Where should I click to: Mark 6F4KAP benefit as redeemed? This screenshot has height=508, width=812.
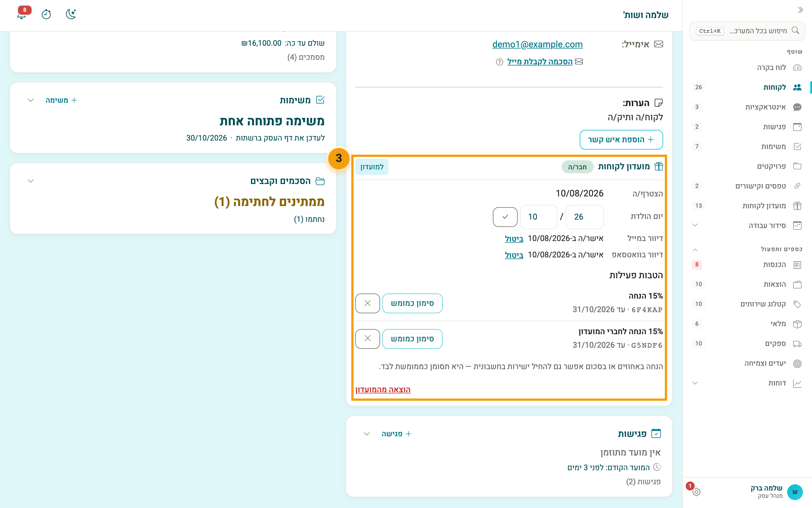coord(412,303)
